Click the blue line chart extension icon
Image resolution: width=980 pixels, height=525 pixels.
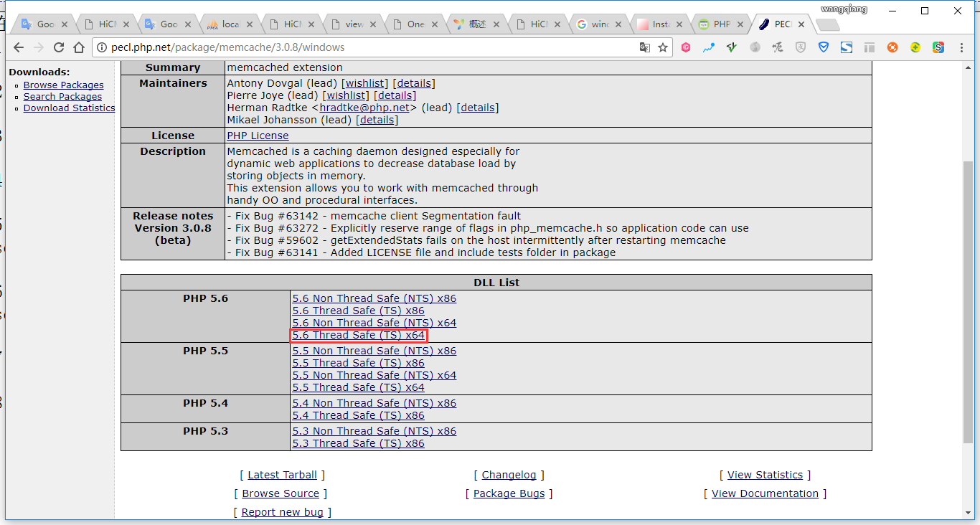tap(709, 47)
